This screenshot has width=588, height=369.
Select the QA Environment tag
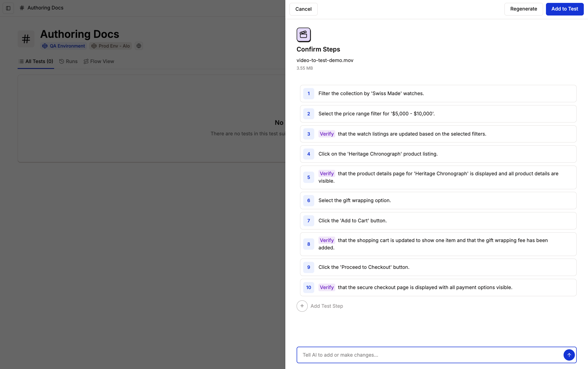click(64, 46)
